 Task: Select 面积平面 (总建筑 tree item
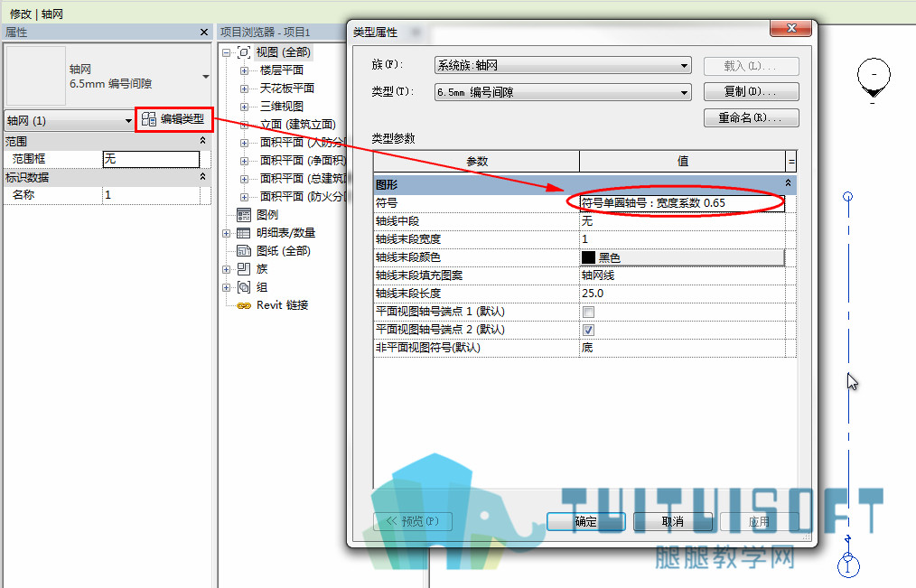[303, 179]
